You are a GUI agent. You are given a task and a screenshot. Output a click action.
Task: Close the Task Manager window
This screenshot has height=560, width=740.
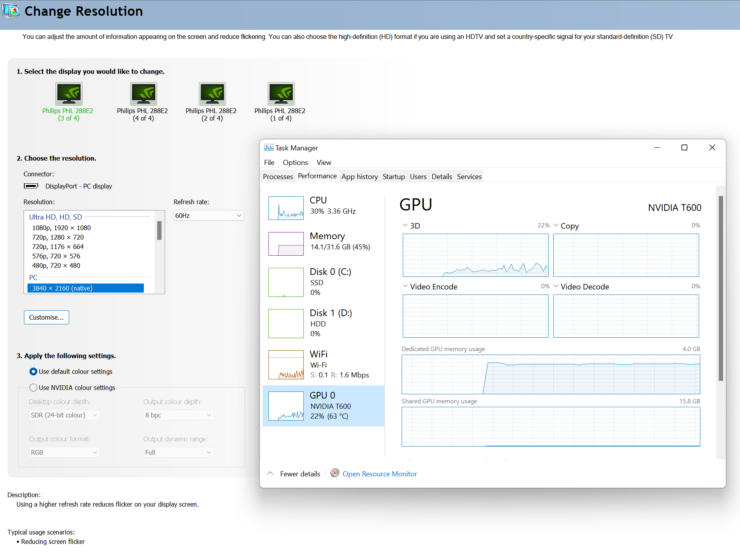click(712, 148)
